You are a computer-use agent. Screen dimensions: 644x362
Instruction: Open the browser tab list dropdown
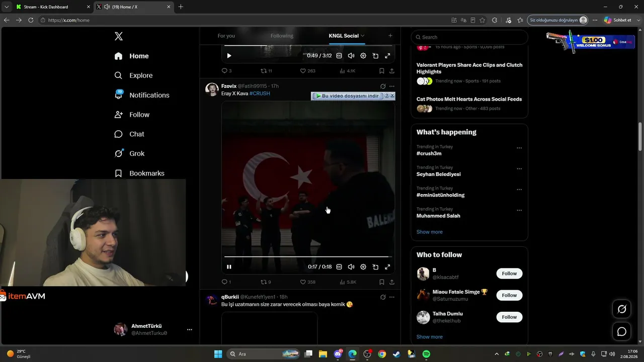[6, 7]
